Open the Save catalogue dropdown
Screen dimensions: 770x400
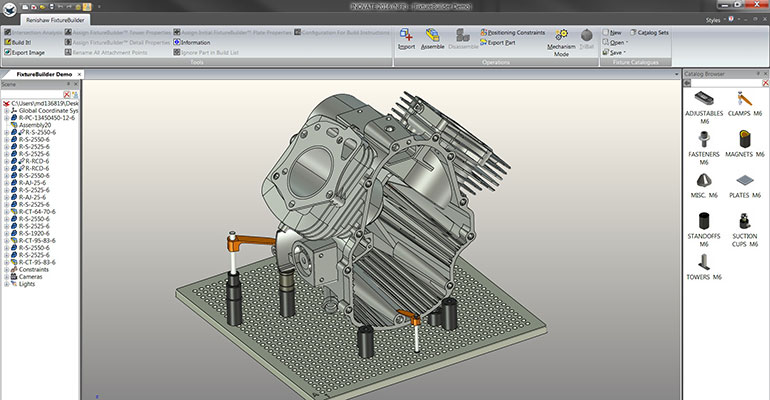(625, 53)
